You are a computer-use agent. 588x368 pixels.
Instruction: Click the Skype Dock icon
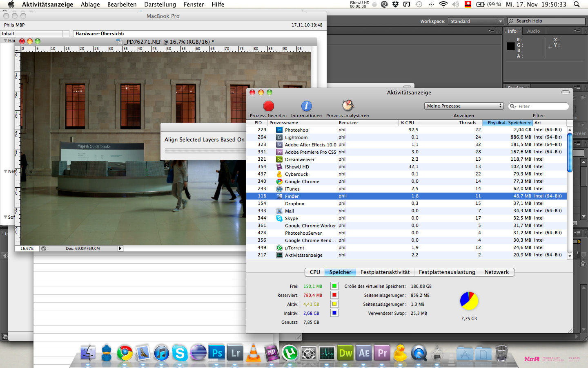[x=180, y=353]
